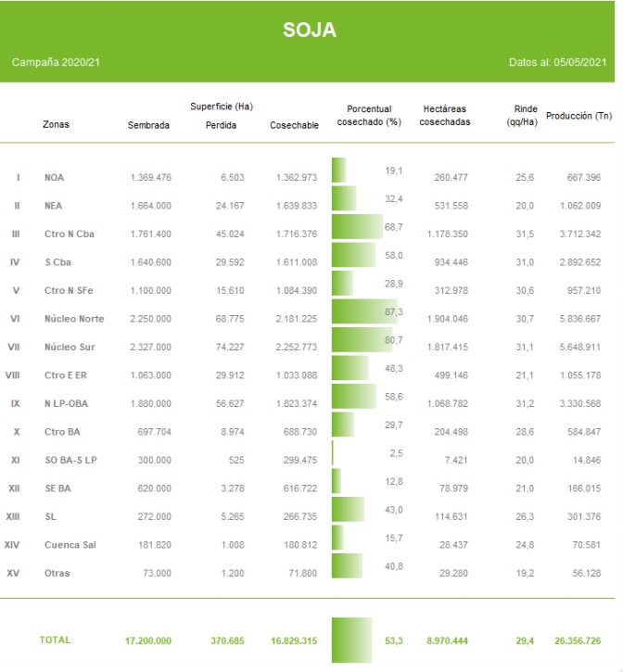Click the Hectáreas cosechadas column header
This screenshot has width=623, height=672.
click(x=444, y=115)
